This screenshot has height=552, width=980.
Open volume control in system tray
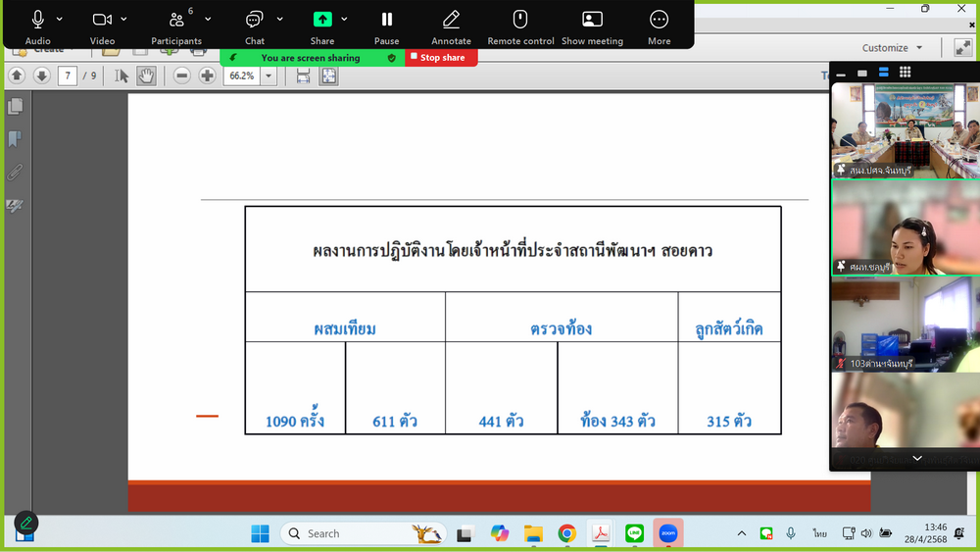tap(866, 533)
